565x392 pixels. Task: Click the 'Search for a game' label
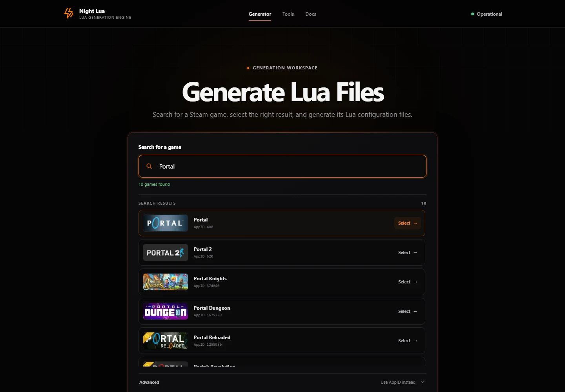pyautogui.click(x=160, y=147)
